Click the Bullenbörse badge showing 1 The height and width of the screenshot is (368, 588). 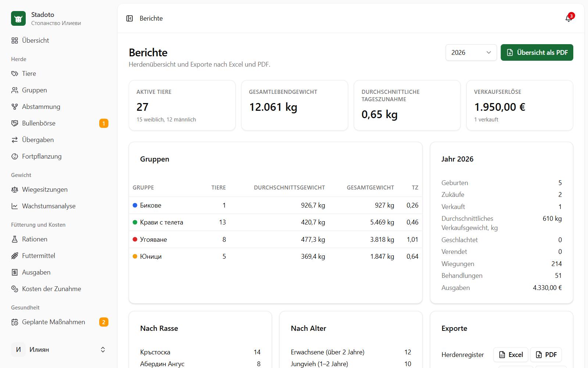click(104, 123)
